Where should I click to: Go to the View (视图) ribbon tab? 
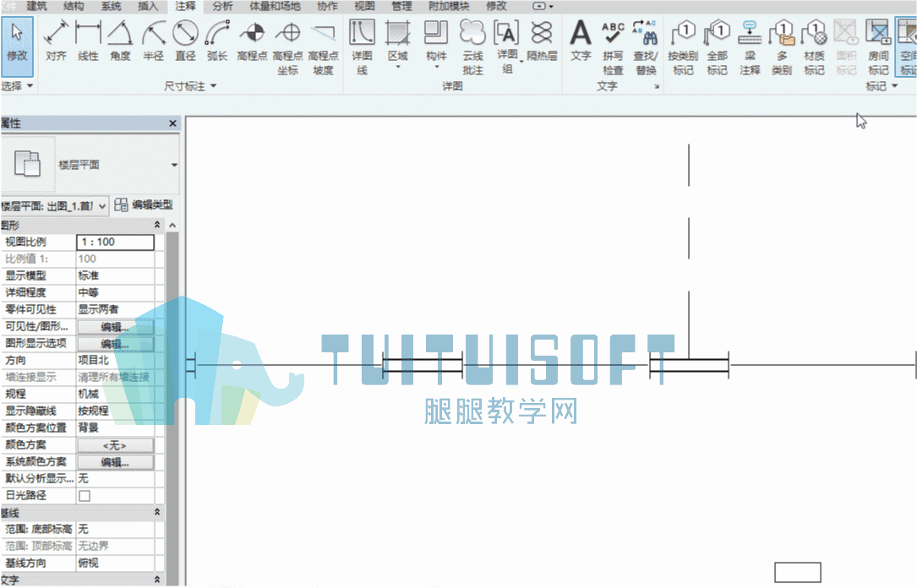point(364,7)
